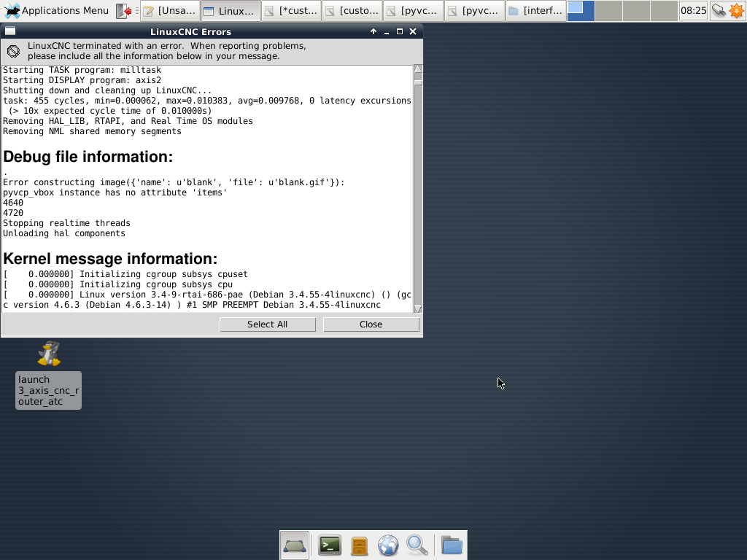This screenshot has width=747, height=560.
Task: Click the 'Error constructing image' line
Action: tap(174, 182)
